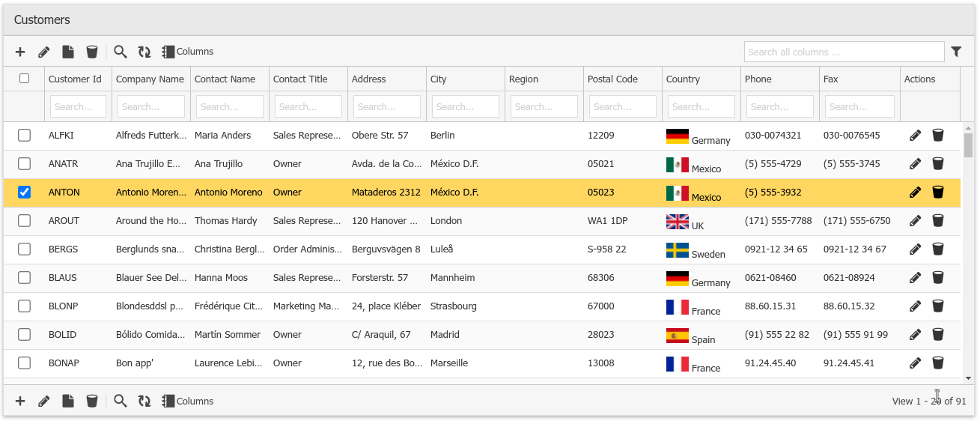Click the delete trash icon in top toolbar

pos(92,52)
